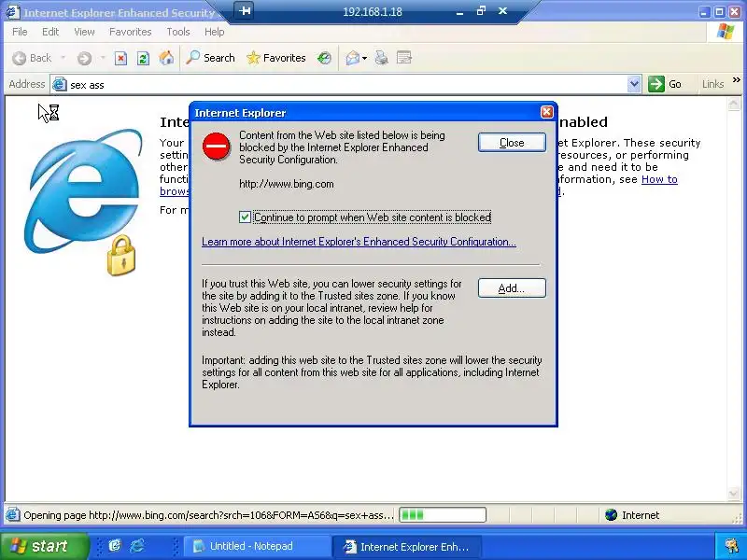747x560 pixels.
Task: Open the Help menu
Action: (x=215, y=32)
